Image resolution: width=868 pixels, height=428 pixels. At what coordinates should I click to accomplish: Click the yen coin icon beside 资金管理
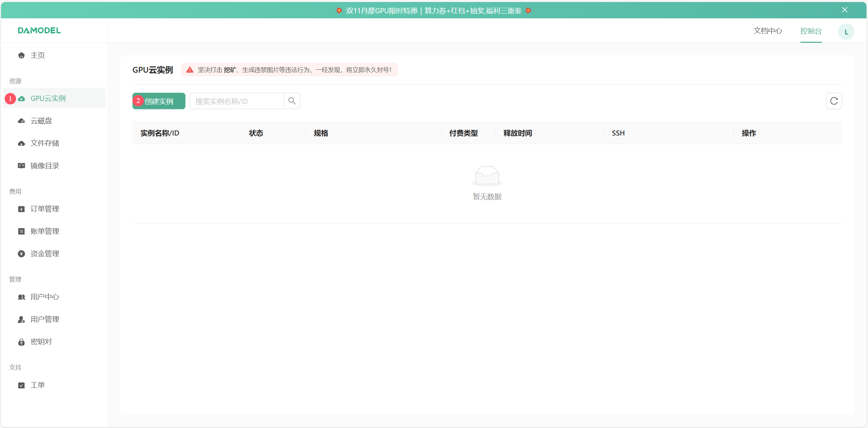coord(21,254)
